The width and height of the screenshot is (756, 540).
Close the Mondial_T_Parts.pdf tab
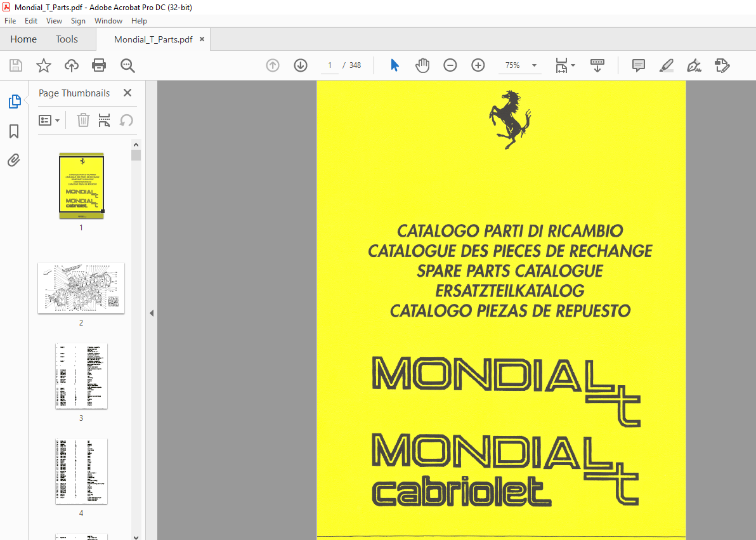(x=202, y=39)
